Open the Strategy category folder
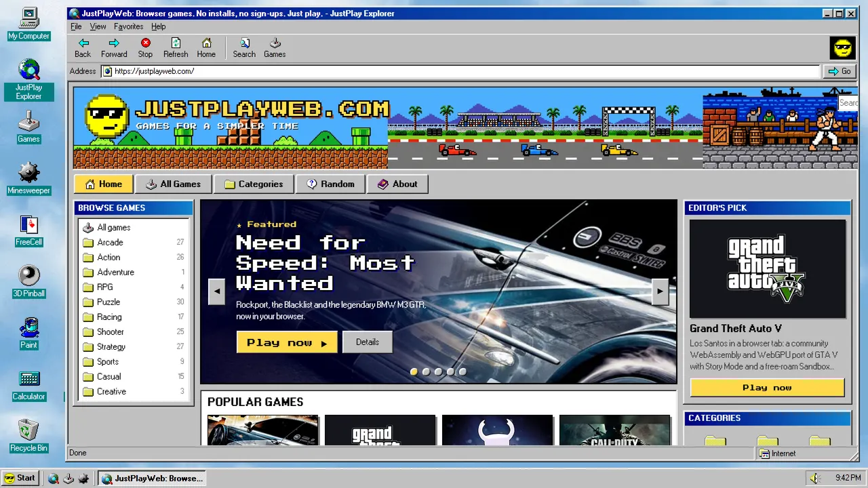868x488 pixels. [x=134, y=347]
